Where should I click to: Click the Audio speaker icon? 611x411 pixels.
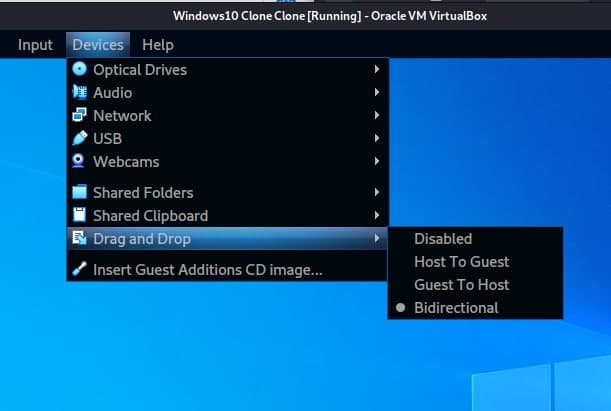click(x=79, y=93)
